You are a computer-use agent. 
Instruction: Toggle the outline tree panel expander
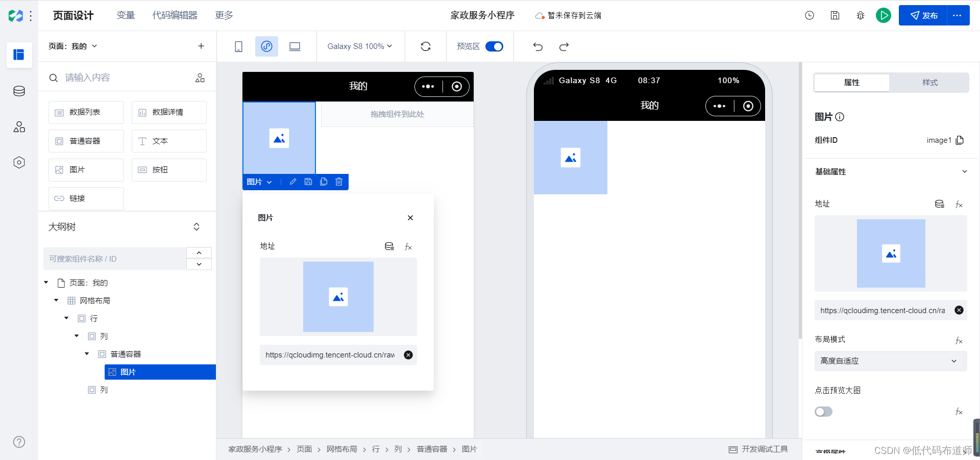click(x=197, y=227)
